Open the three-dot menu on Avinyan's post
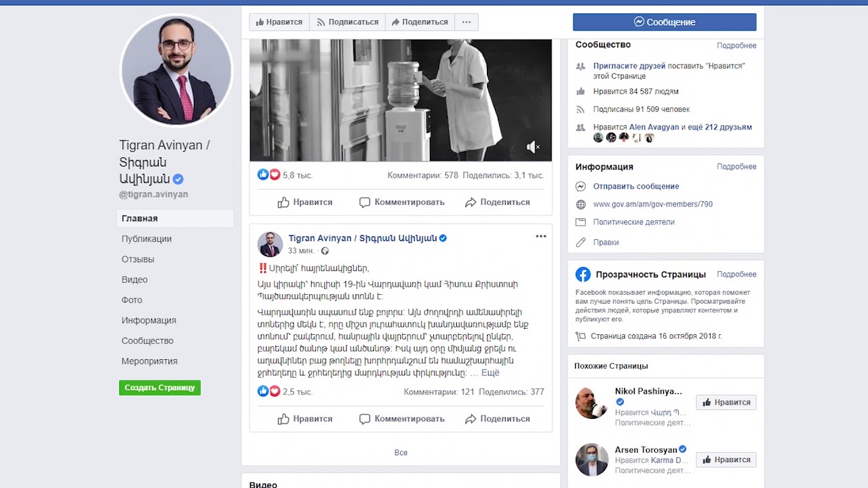868x488 pixels. point(540,237)
